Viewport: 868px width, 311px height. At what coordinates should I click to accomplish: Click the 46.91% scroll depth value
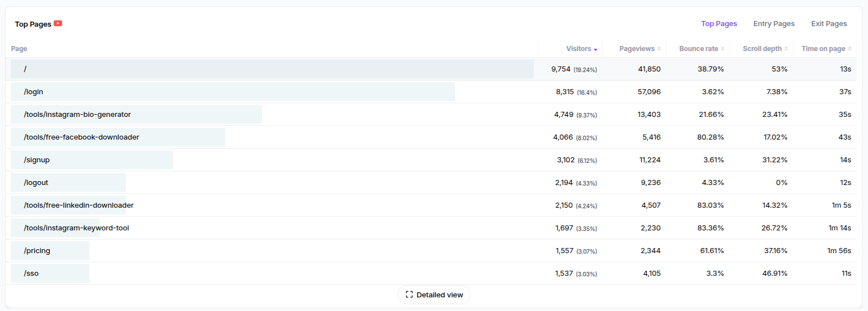pyautogui.click(x=775, y=273)
